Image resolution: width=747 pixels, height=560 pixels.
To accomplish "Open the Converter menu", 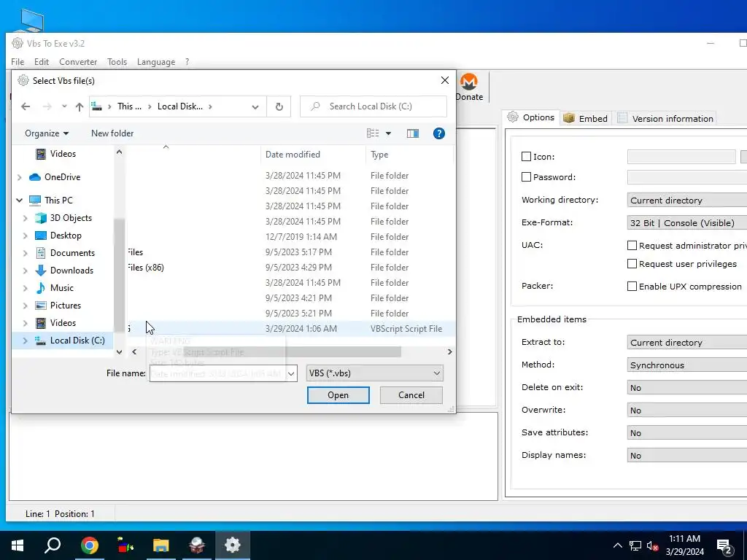I will (78, 62).
